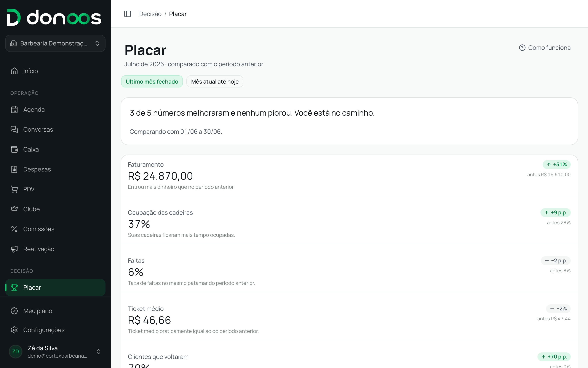Expand the Zé da Silva account menu

tap(55, 352)
